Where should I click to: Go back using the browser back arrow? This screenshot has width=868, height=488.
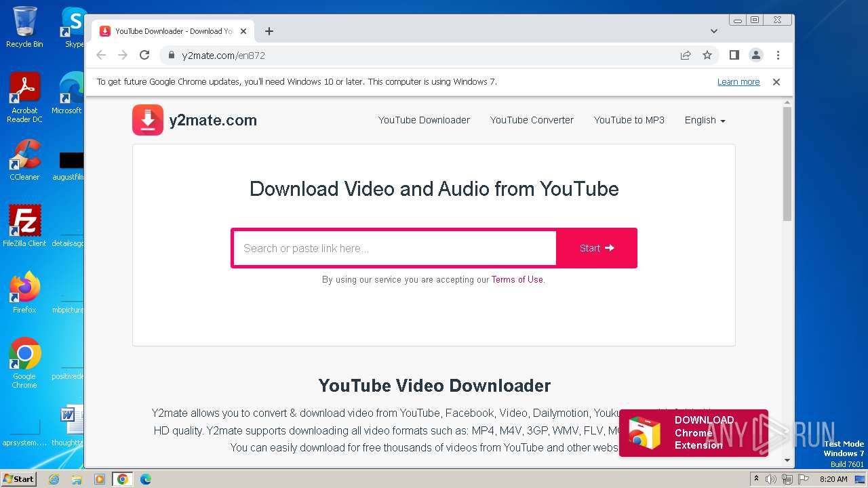(x=101, y=56)
